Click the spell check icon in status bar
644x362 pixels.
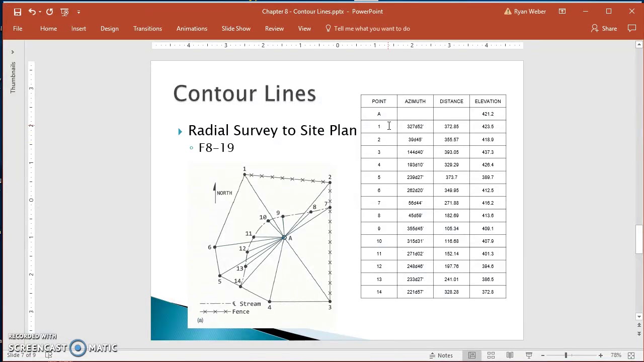49,355
